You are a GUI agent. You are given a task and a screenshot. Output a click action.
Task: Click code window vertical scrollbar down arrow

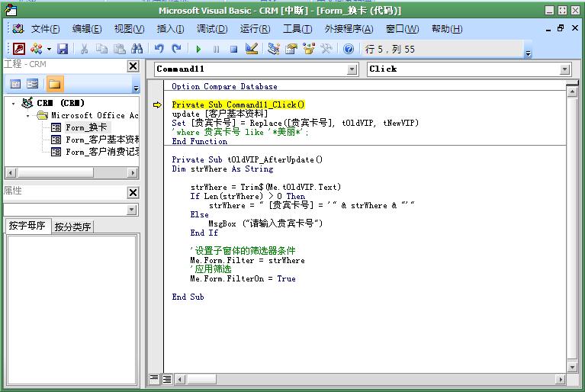tap(572, 368)
